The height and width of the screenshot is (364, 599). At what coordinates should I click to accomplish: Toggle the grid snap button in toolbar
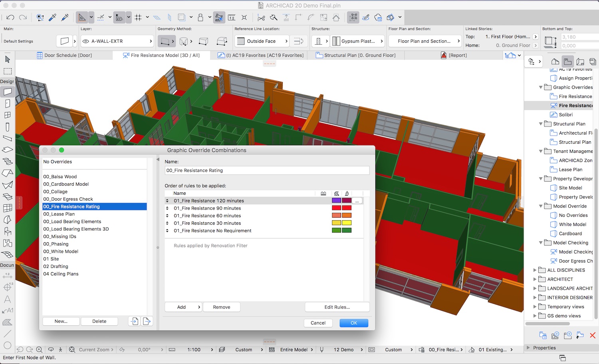[x=138, y=18]
